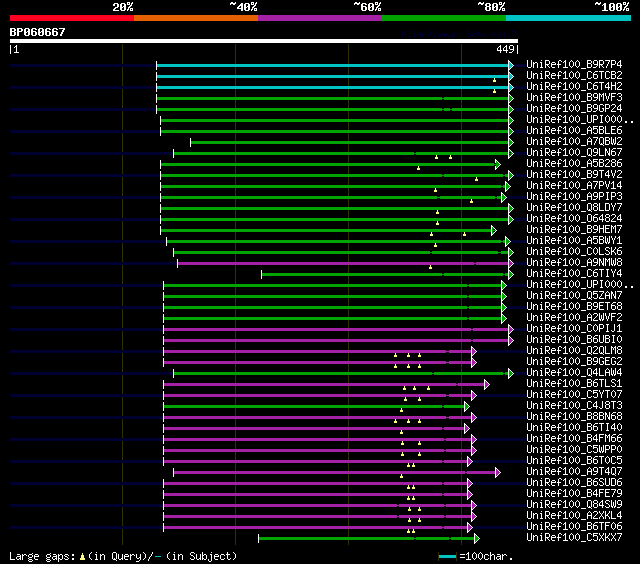Click the UniRef100_A5BWY1 label
Image resolution: width=640 pixels, height=564 pixels.
tap(574, 241)
